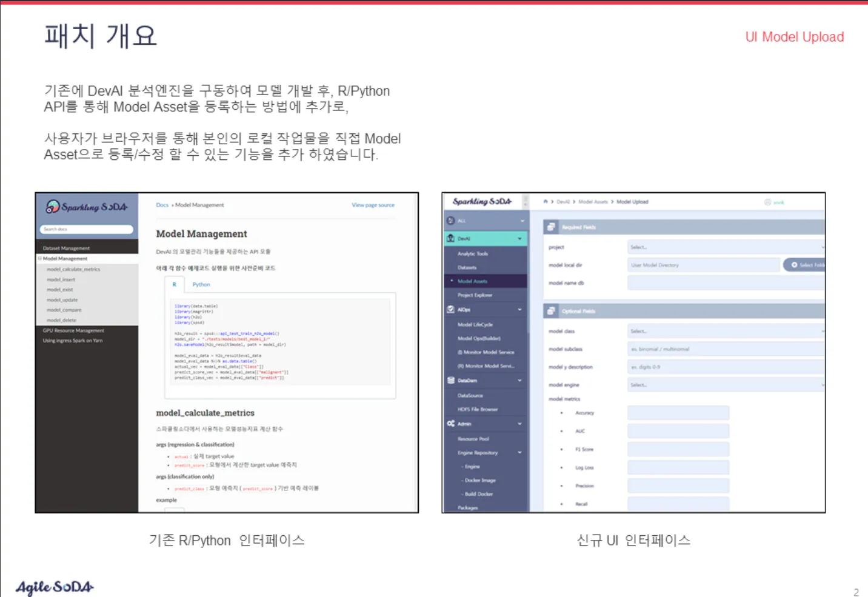Click the home icon in the breadcrumb
The height and width of the screenshot is (597, 868).
tap(546, 202)
